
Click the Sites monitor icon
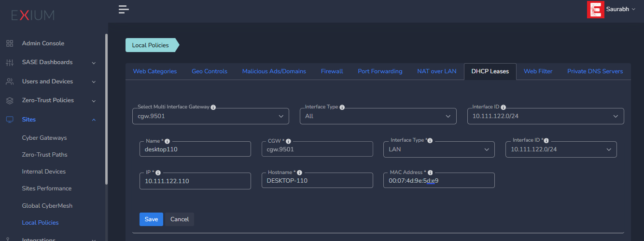pyautogui.click(x=10, y=120)
